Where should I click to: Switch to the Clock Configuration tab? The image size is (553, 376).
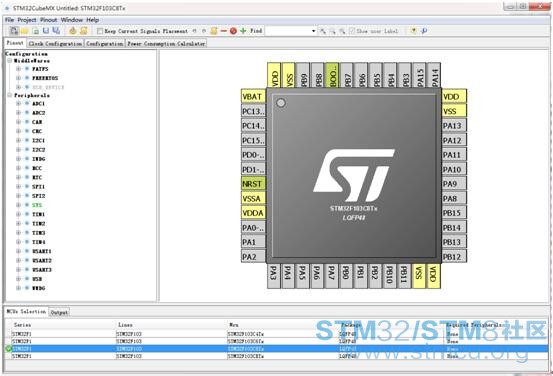(x=55, y=44)
